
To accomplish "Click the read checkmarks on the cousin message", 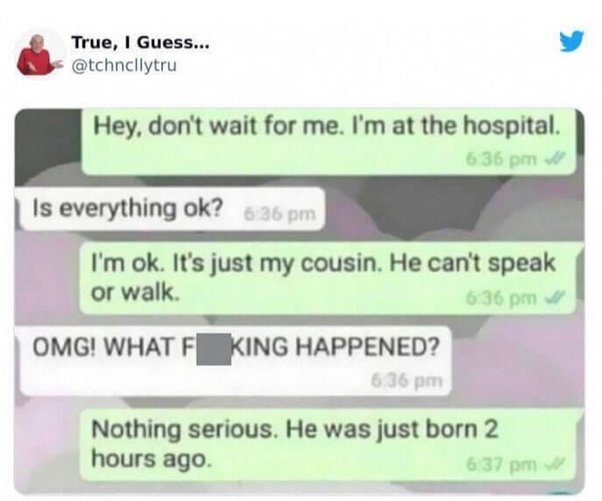I will point(555,298).
